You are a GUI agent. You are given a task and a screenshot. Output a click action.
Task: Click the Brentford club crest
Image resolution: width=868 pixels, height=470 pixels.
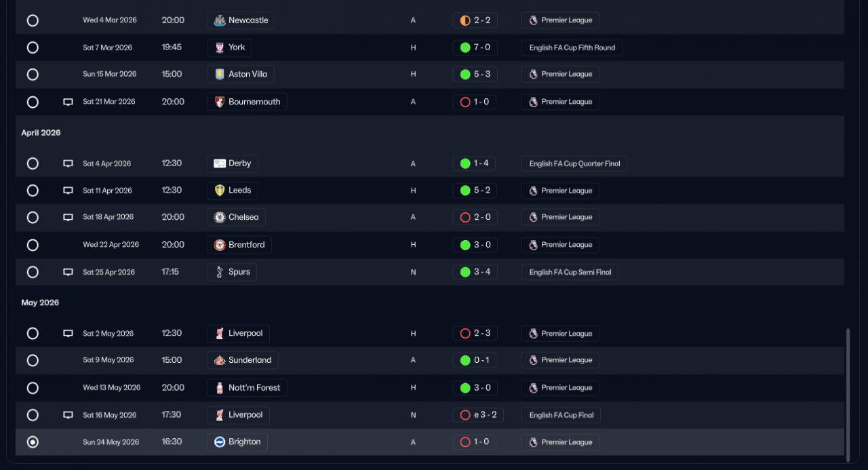(219, 245)
